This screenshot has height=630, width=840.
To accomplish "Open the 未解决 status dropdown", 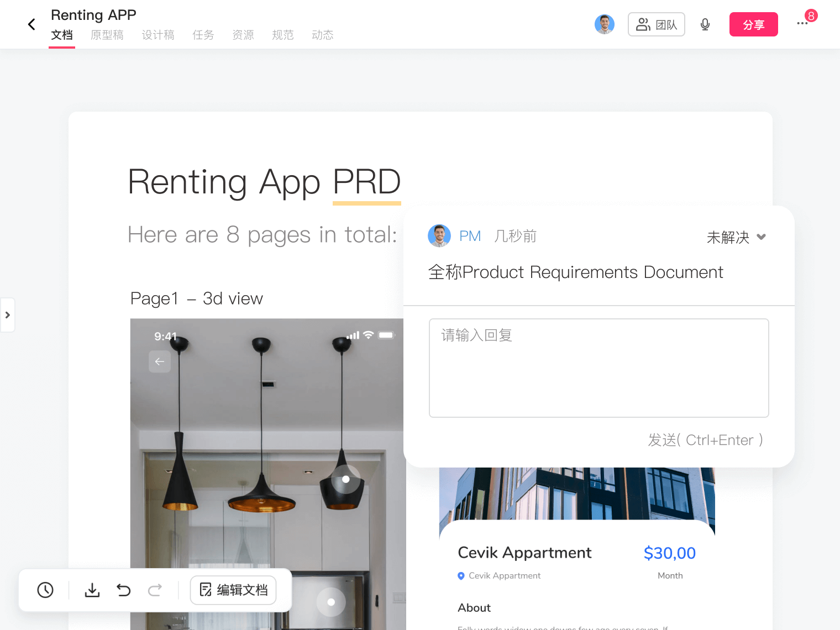I will tap(737, 237).
